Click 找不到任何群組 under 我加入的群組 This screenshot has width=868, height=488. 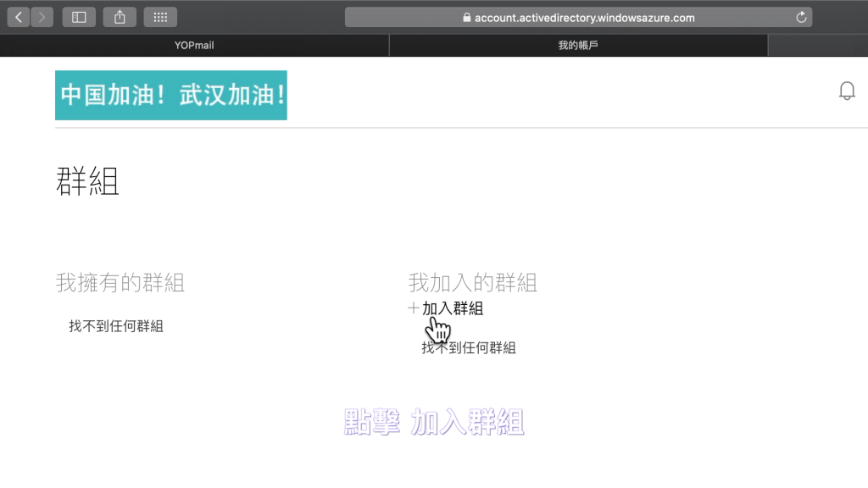point(469,348)
